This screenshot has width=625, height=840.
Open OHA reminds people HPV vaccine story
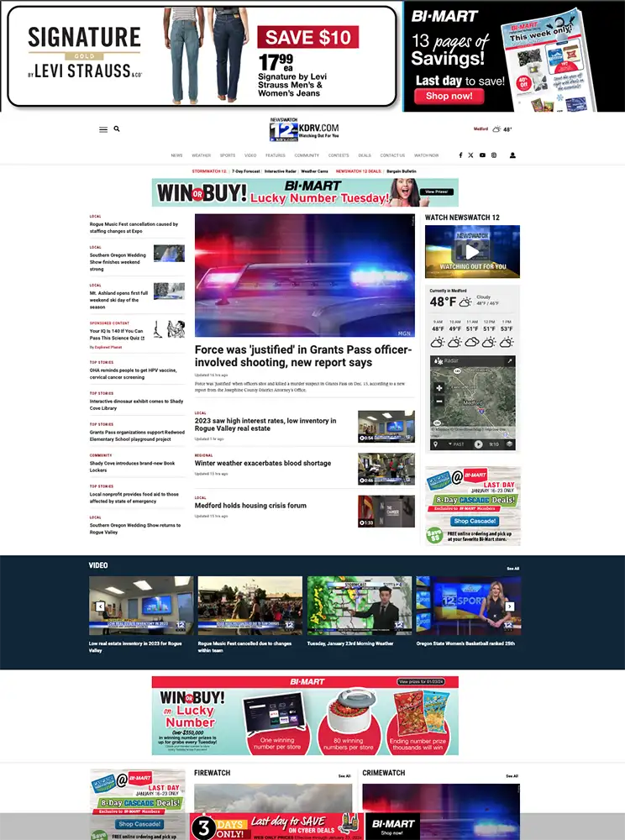[133, 374]
